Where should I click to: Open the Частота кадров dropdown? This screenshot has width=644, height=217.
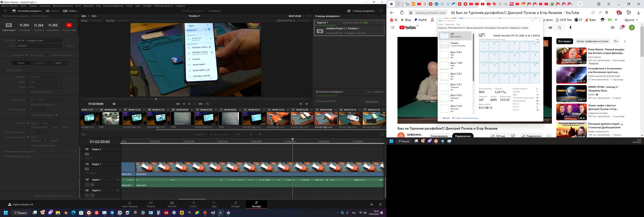36,109
